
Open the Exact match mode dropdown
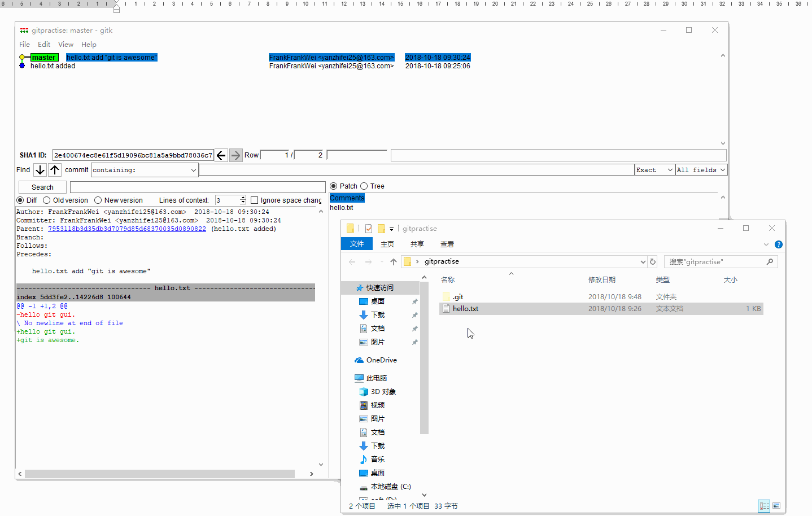669,169
